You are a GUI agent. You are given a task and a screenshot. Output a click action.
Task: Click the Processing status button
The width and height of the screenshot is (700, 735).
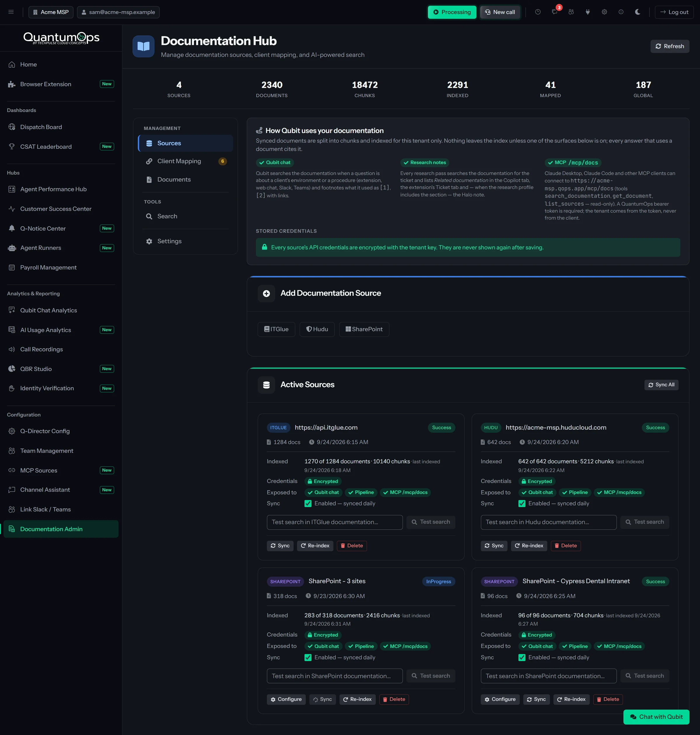[x=452, y=12]
